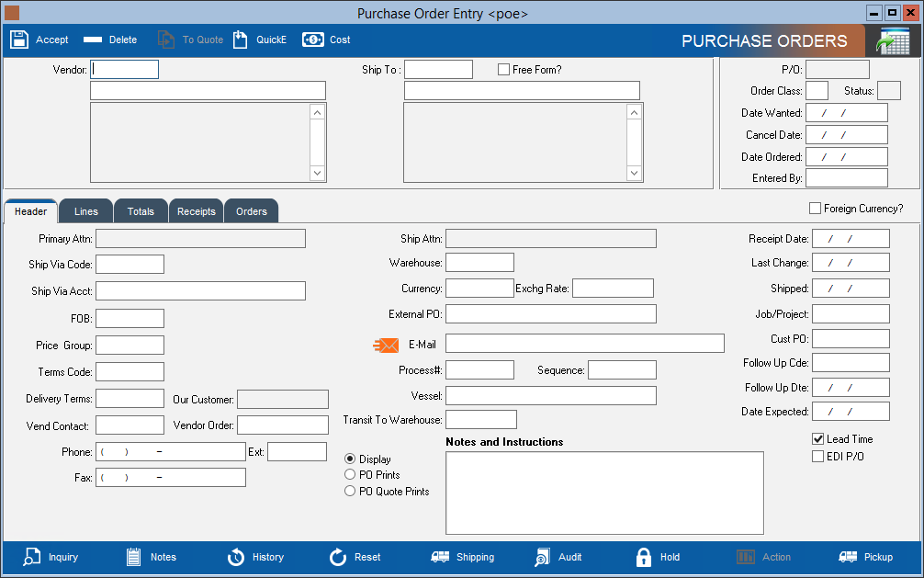Click the Accept button
Image resolution: width=924 pixels, height=578 pixels.
pos(39,40)
